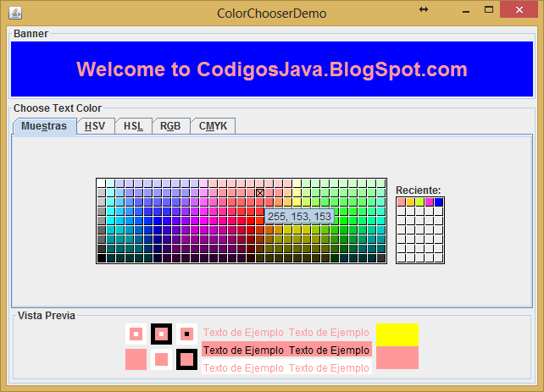
Task: Click the yellow previous-color preview block
Action: (x=397, y=334)
